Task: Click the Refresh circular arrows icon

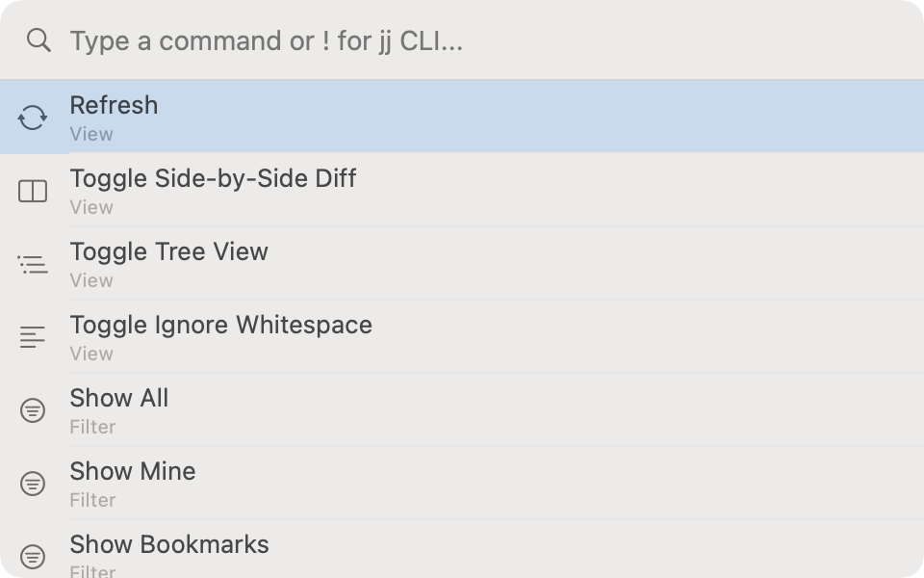Action: [33, 118]
